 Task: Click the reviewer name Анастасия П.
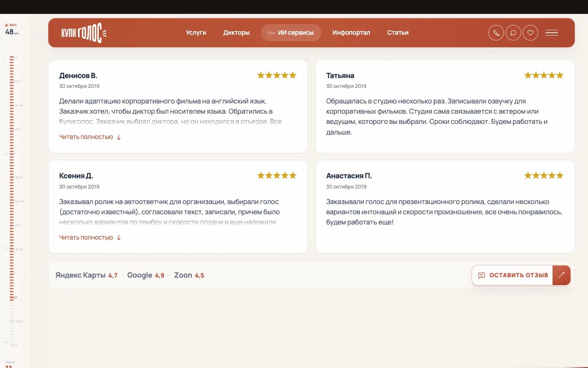pyautogui.click(x=349, y=176)
